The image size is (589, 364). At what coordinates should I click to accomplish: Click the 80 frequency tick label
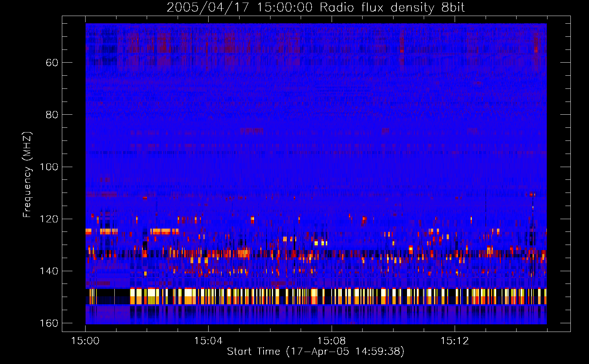coord(52,115)
